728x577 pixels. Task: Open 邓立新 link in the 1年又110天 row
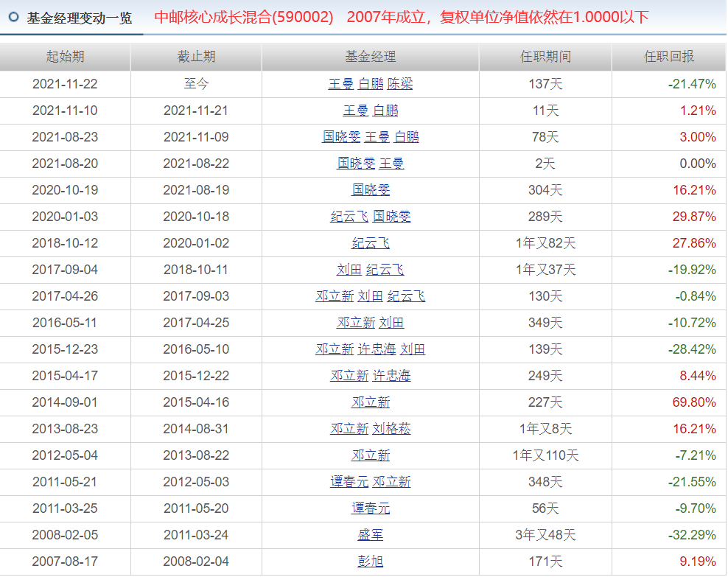click(x=371, y=455)
